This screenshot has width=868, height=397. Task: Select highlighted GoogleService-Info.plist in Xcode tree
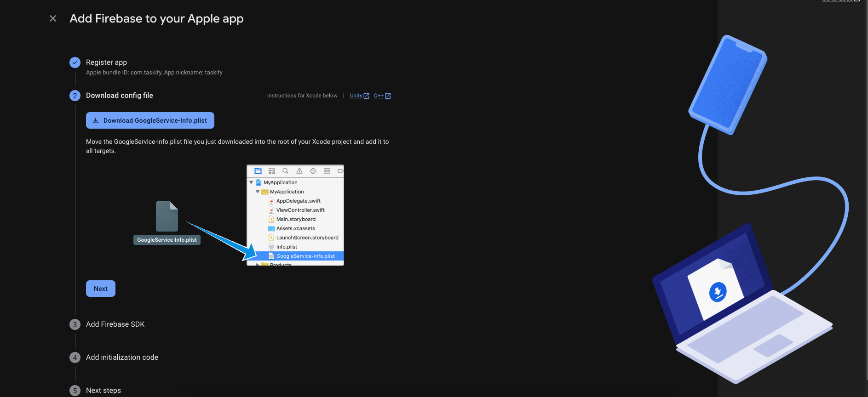pos(305,256)
